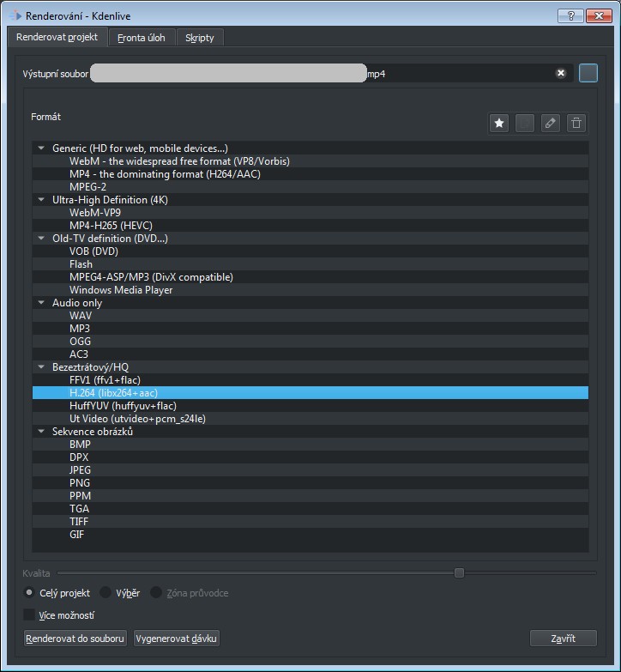Image resolution: width=621 pixels, height=672 pixels.
Task: Click the Kdenlive icon in the title bar
Action: pos(13,15)
